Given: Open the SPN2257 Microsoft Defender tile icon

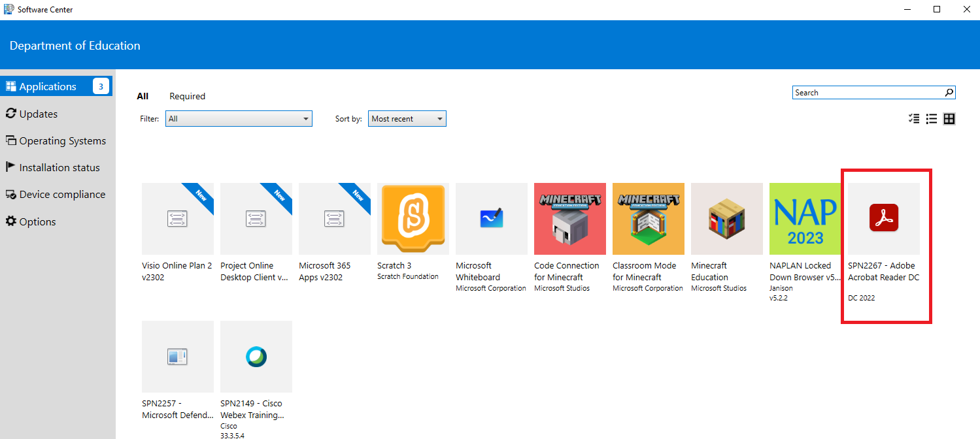Looking at the screenshot, I should [178, 357].
